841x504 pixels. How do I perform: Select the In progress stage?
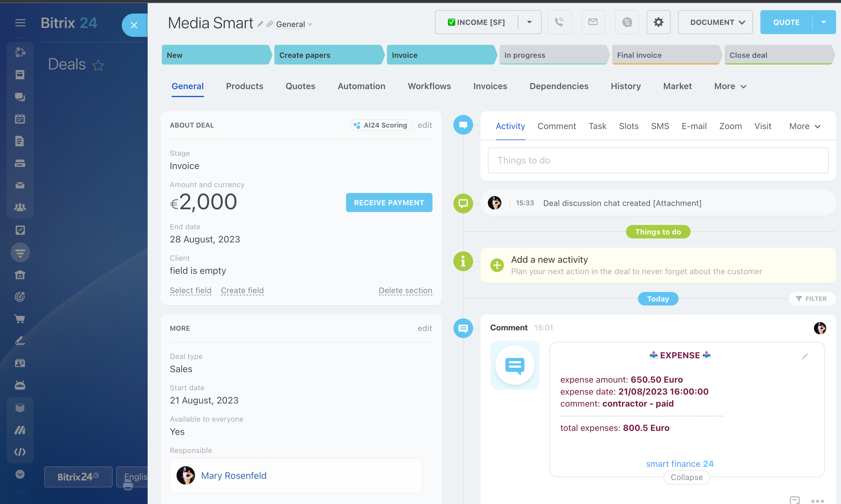tap(552, 55)
